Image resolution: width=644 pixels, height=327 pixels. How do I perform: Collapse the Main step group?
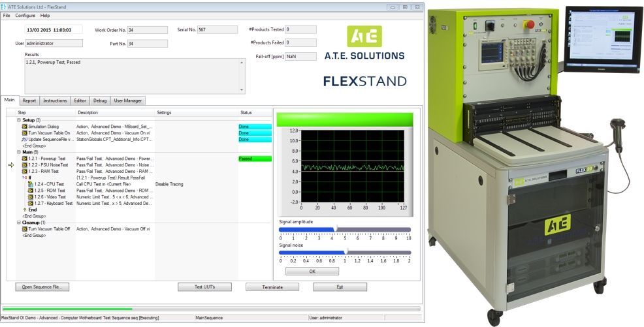tap(19, 152)
